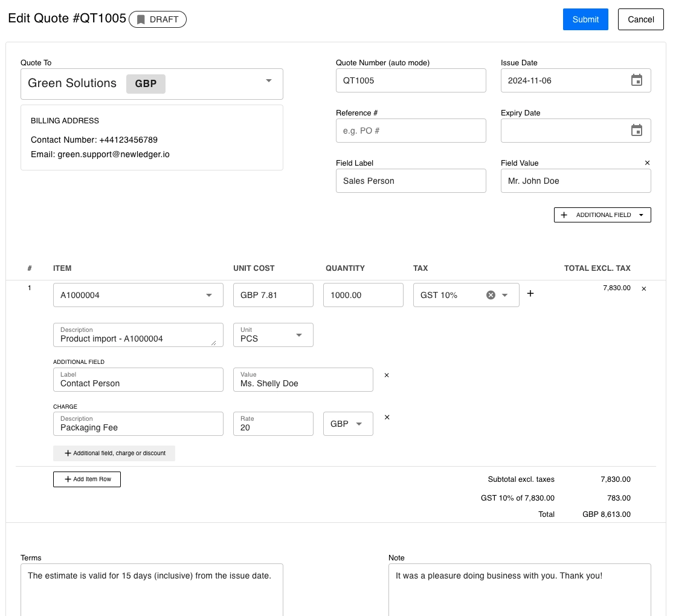Add a new item row

86,479
